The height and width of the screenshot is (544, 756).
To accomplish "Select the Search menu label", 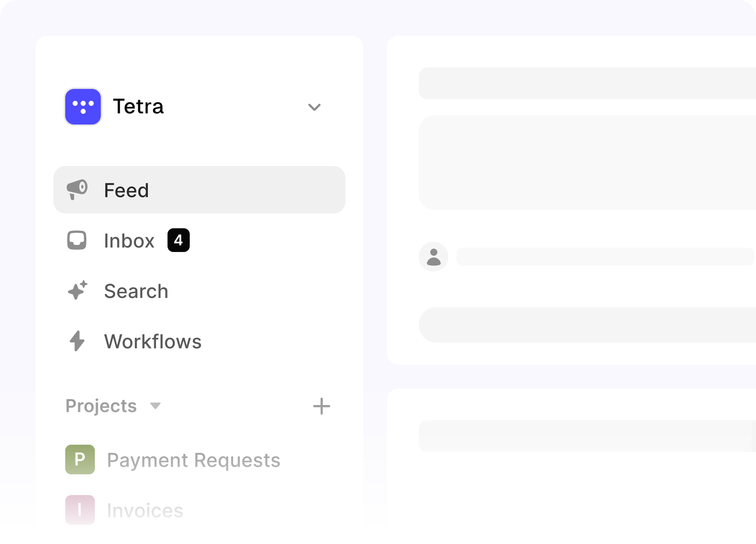I will point(136,291).
